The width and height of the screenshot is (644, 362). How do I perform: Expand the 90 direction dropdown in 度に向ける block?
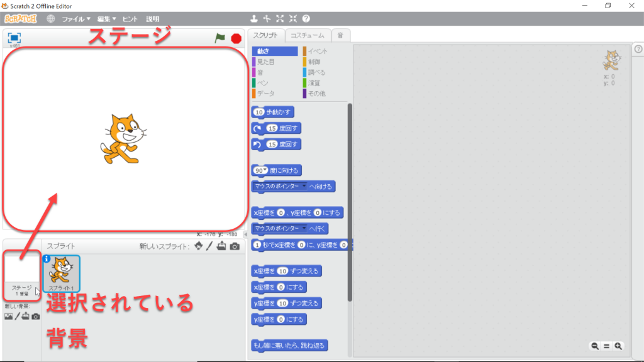tap(265, 170)
